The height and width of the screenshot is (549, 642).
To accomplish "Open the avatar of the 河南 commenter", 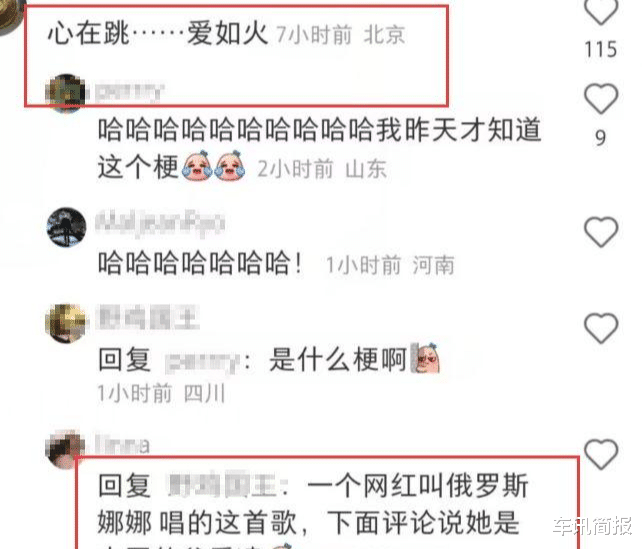I will tap(66, 227).
